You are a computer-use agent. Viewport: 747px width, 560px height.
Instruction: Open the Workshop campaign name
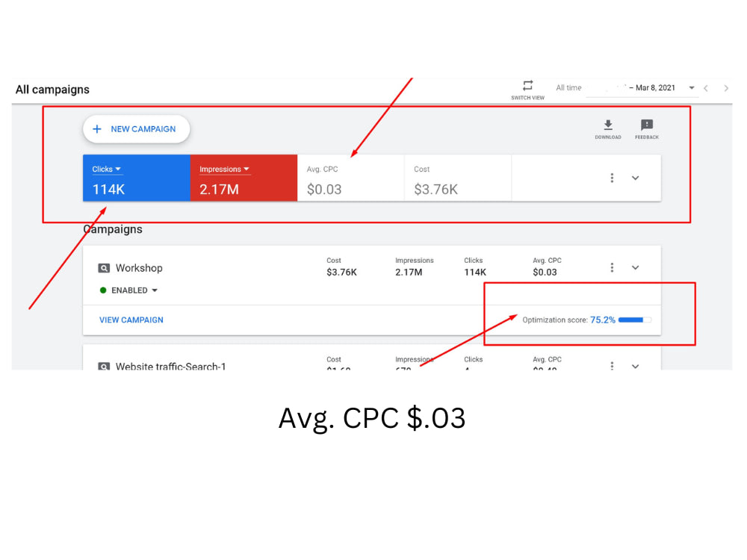pos(139,268)
